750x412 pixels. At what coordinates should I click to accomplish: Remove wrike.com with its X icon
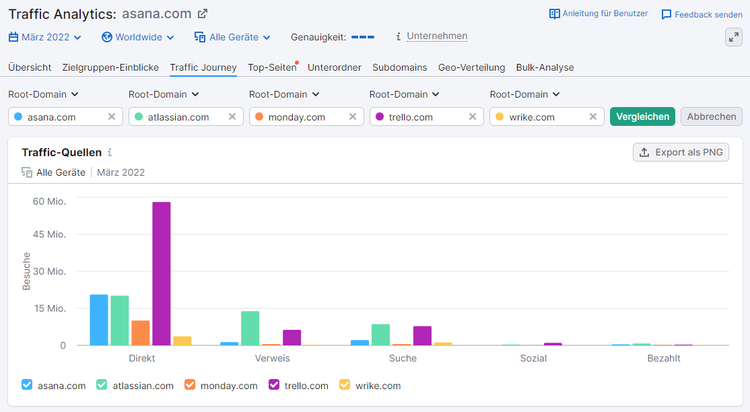tap(593, 117)
